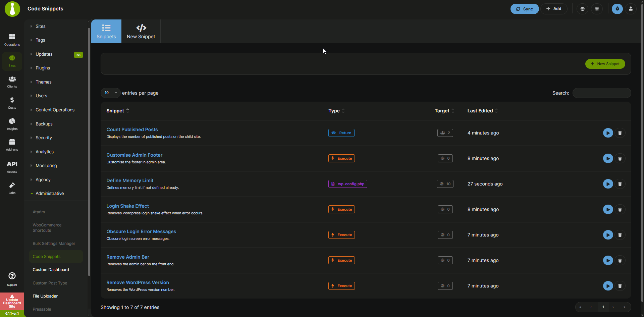Go to page 1 in pagination

point(603,307)
